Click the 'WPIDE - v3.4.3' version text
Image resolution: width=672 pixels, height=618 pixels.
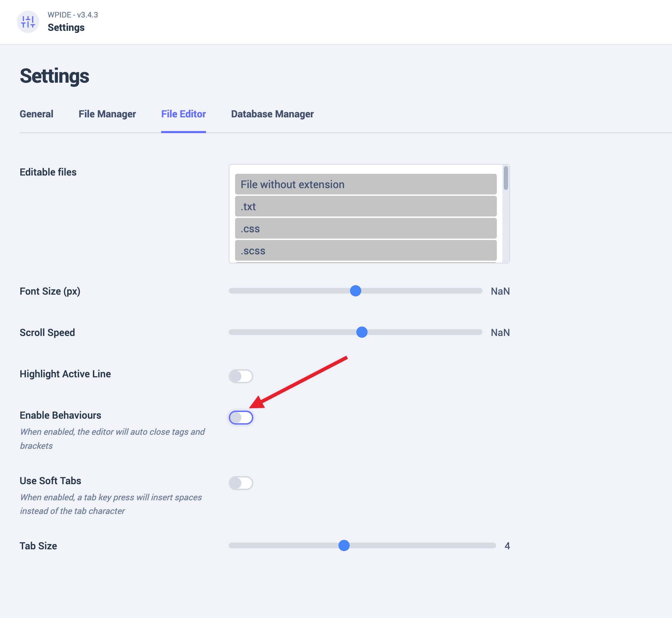[73, 15]
